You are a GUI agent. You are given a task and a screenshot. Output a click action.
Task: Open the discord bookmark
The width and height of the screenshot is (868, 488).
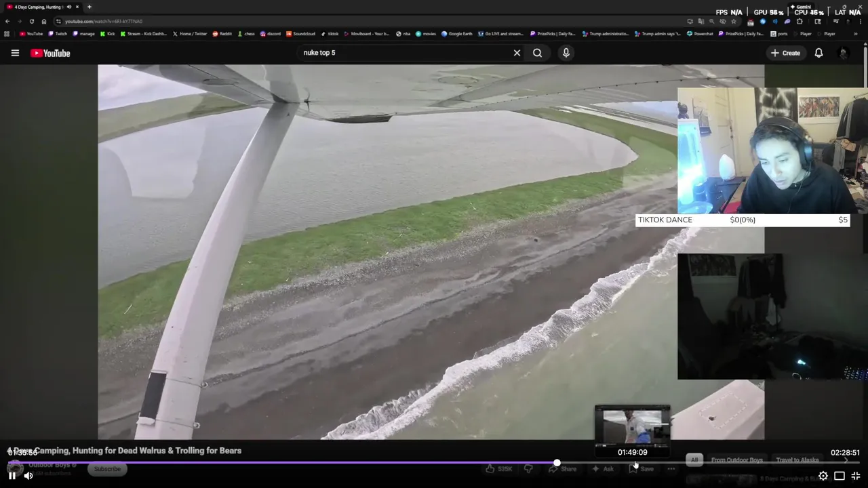pos(271,33)
